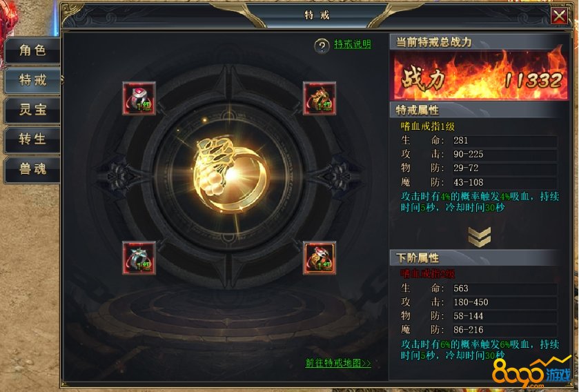
Task: Select the top-left red gem ring icon
Action: (x=139, y=99)
